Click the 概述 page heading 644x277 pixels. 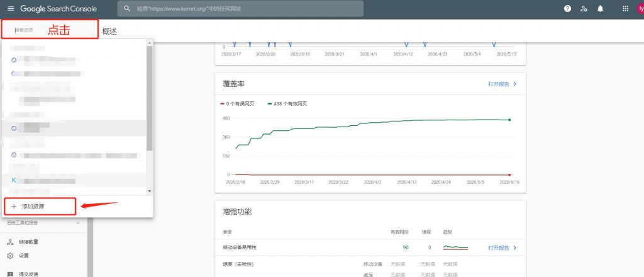(x=109, y=31)
